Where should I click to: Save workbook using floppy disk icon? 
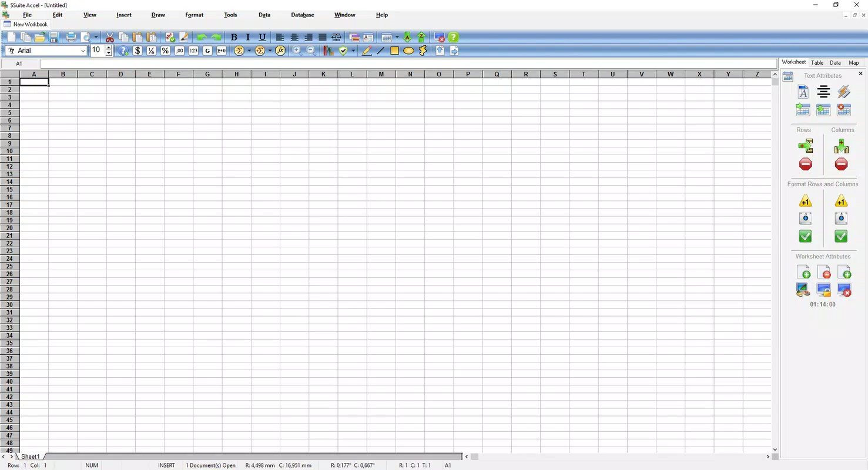53,37
